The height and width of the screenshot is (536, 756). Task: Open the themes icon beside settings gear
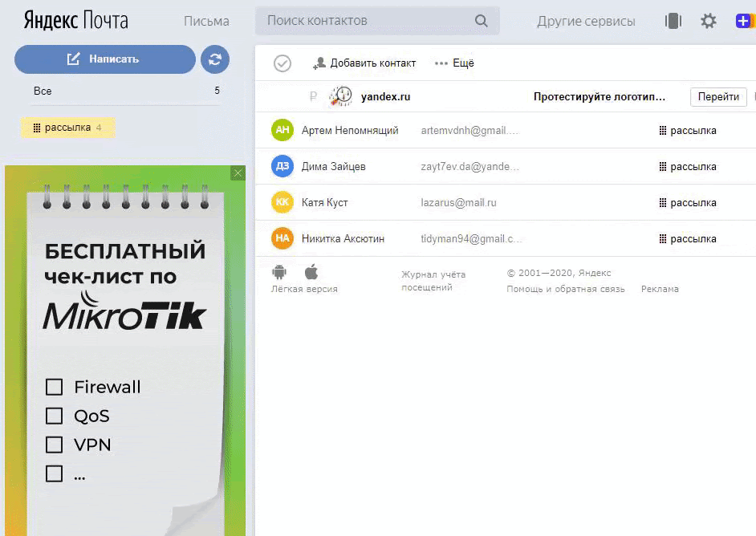click(673, 21)
